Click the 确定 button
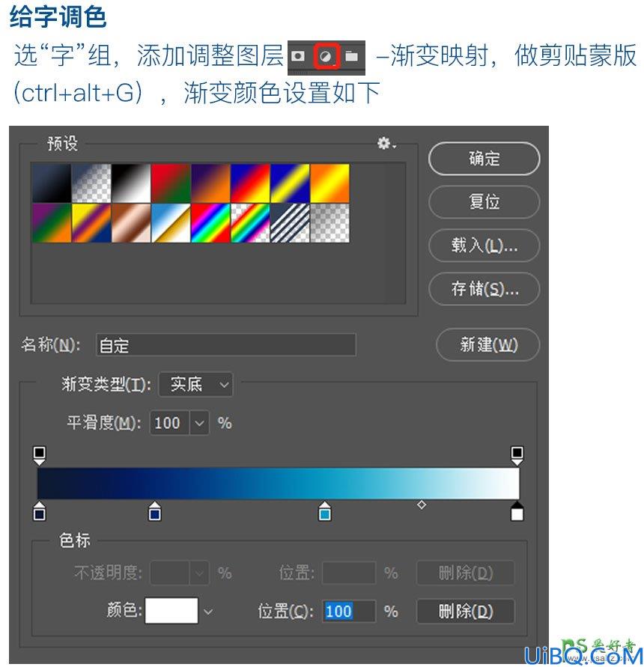This screenshot has height=667, width=644. click(x=484, y=159)
